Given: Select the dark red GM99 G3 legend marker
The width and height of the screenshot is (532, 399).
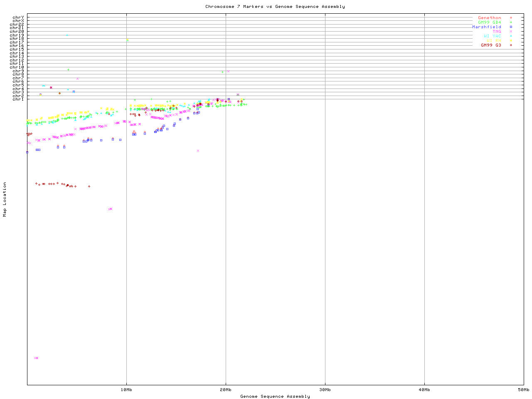Looking at the screenshot, I should click(x=511, y=45).
